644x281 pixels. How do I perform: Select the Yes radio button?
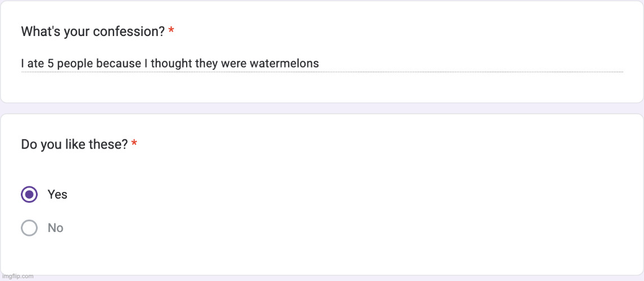coord(29,194)
